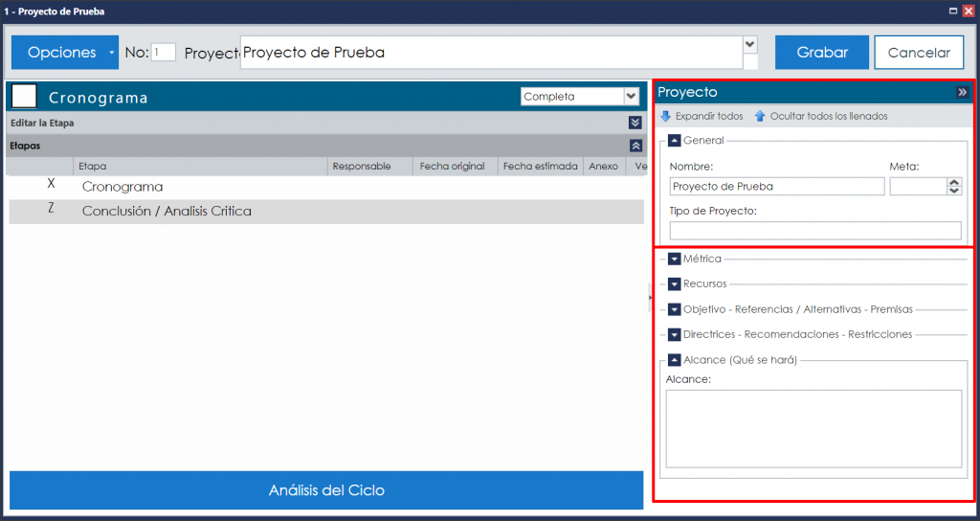Viewport: 980px width, 521px height.
Task: Click the Etapa column header
Action: 200,167
